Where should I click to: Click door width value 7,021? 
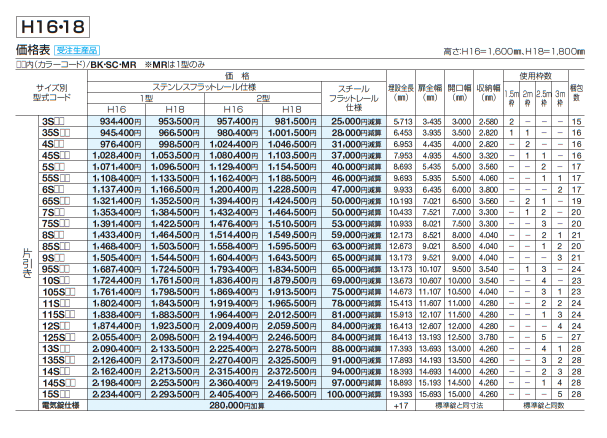(x=432, y=201)
